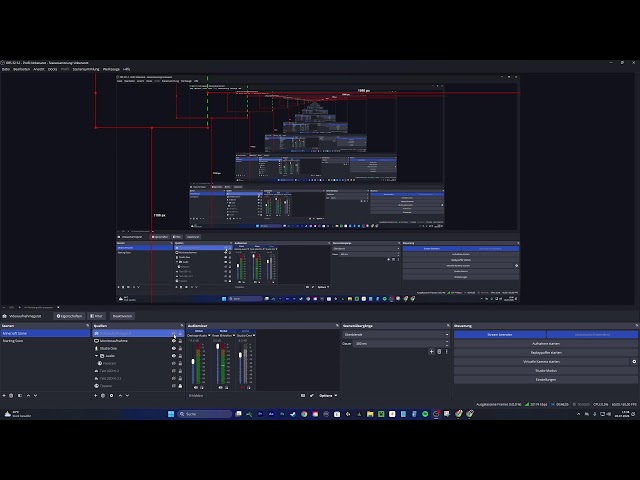Open the Optionen dropdown in Audiomixer

click(328, 396)
